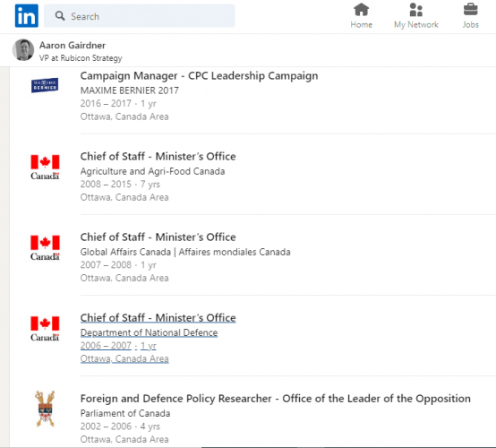Click Aaron Gairdner's profile photo
Image resolution: width=496 pixels, height=448 pixels.
[23, 49]
